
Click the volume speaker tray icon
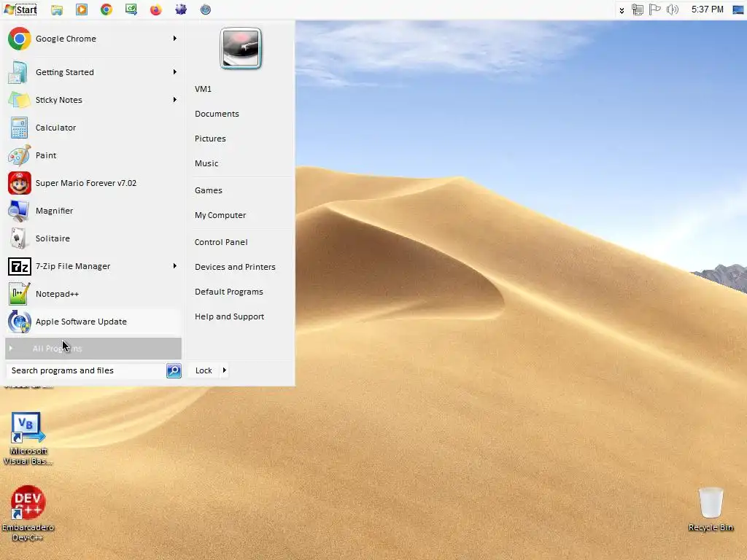coord(672,9)
